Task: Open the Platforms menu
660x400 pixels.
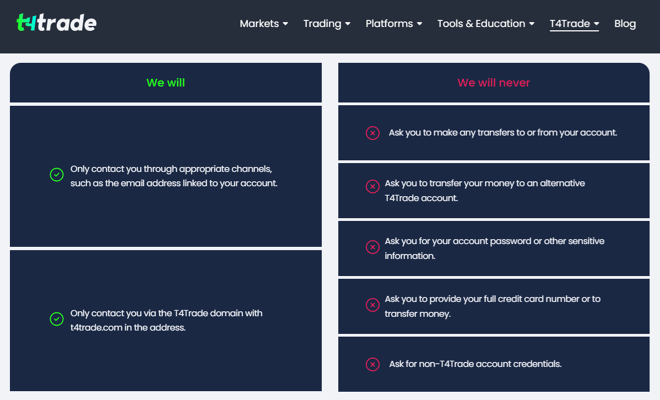Action: click(394, 24)
